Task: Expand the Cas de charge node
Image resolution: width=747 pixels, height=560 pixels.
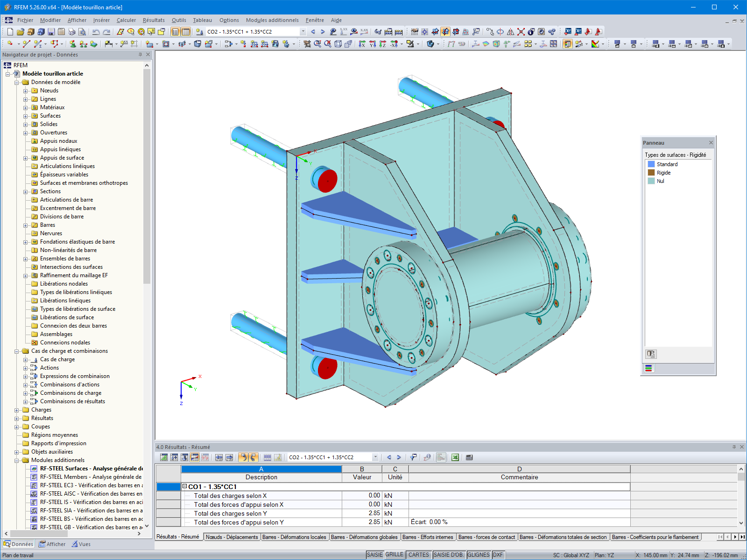Action: coord(27,359)
